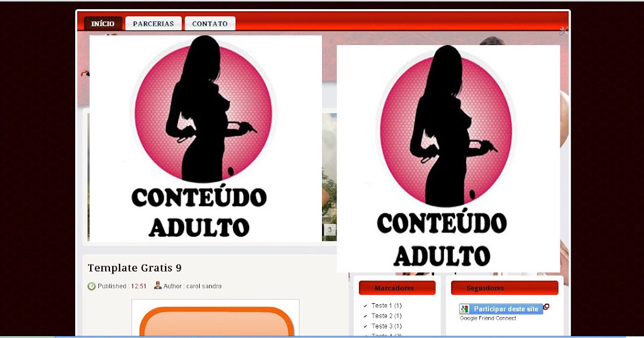Open the Teste 3 (1) label
This screenshot has height=338, width=644.
(386, 326)
